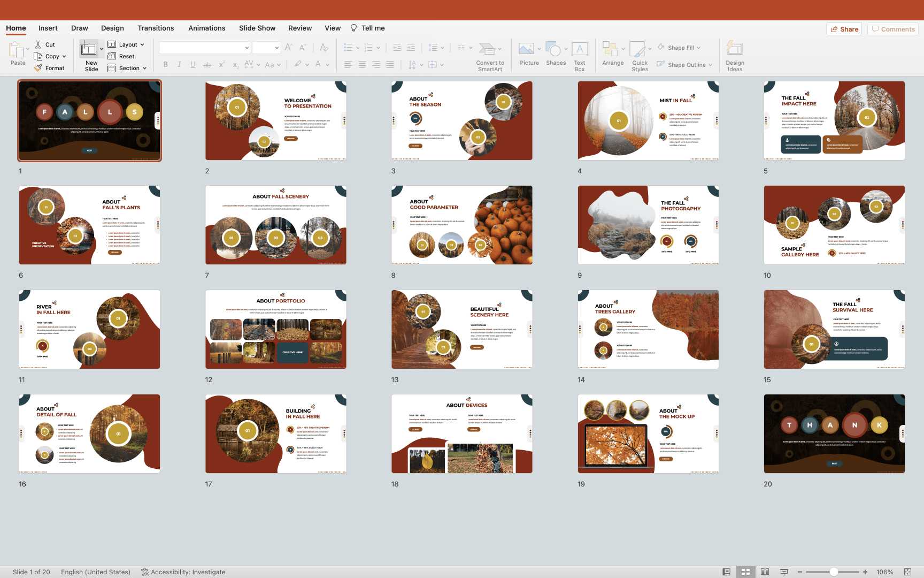Select slide 12 About Portfolio thumbnail
The width and height of the screenshot is (924, 578).
point(276,329)
